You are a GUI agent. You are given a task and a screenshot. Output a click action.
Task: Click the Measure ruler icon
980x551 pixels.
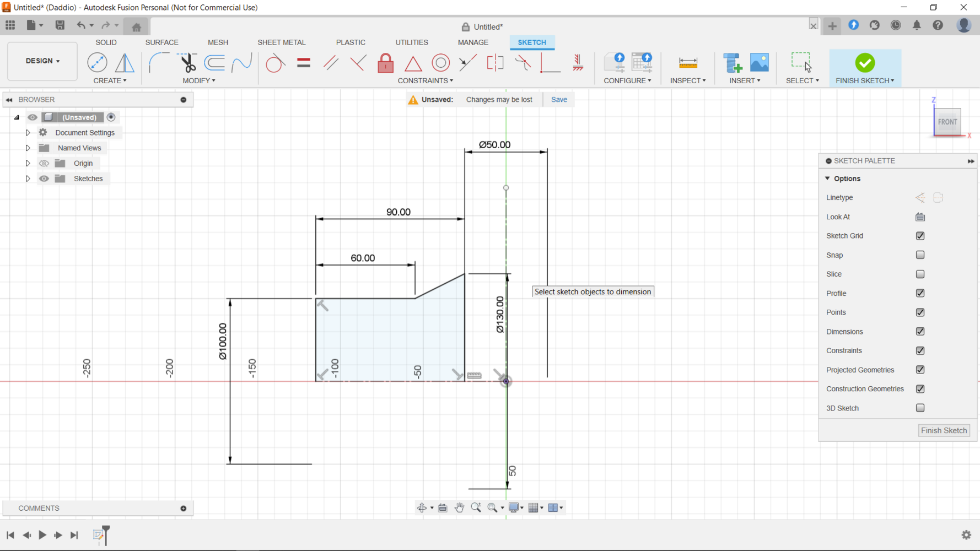click(688, 63)
